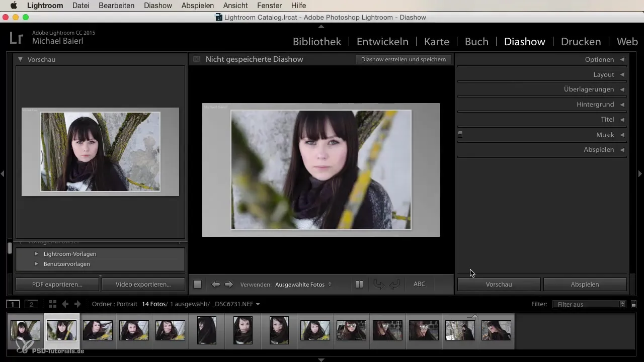This screenshot has height=362, width=644.
Task: Open the Lightroom application menu
Action: tap(45, 6)
